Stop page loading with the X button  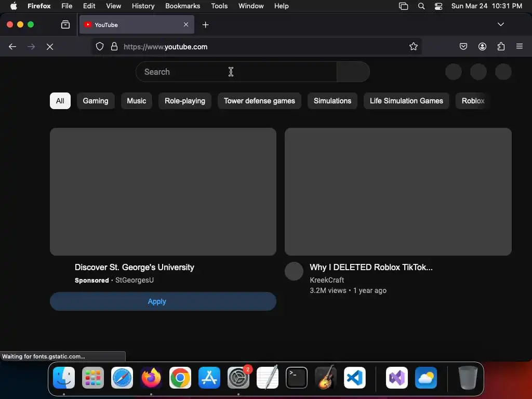click(x=50, y=46)
